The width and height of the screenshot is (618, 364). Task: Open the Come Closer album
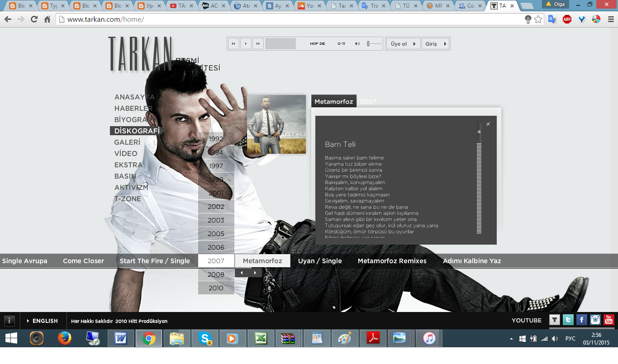click(x=83, y=261)
